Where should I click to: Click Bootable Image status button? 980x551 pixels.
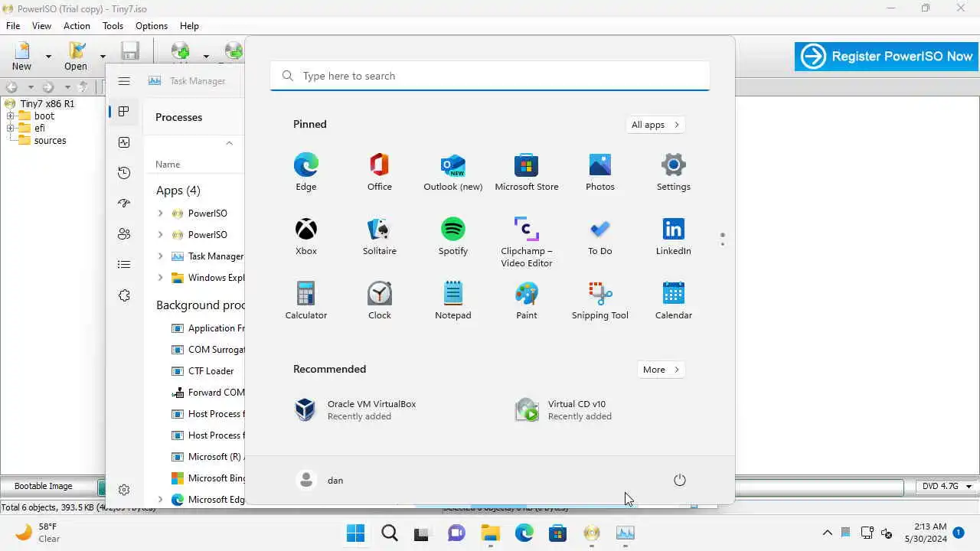(44, 486)
